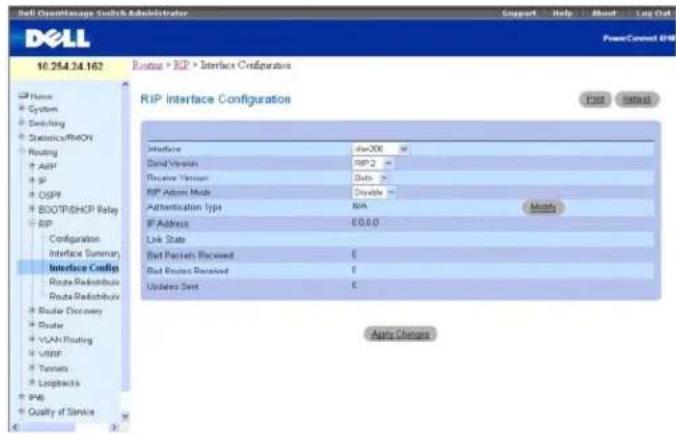The width and height of the screenshot is (676, 435).
Task: Expand the Tunnels tree node
Action: 31,368
